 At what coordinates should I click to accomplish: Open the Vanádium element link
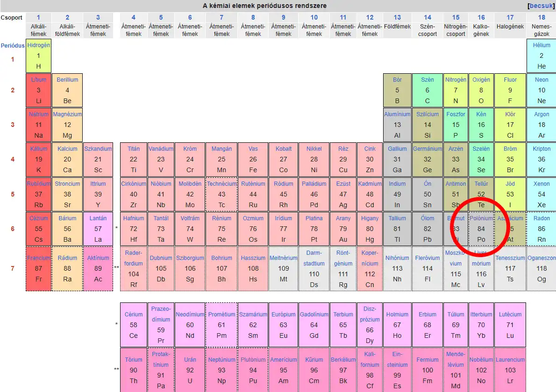[x=161, y=149]
